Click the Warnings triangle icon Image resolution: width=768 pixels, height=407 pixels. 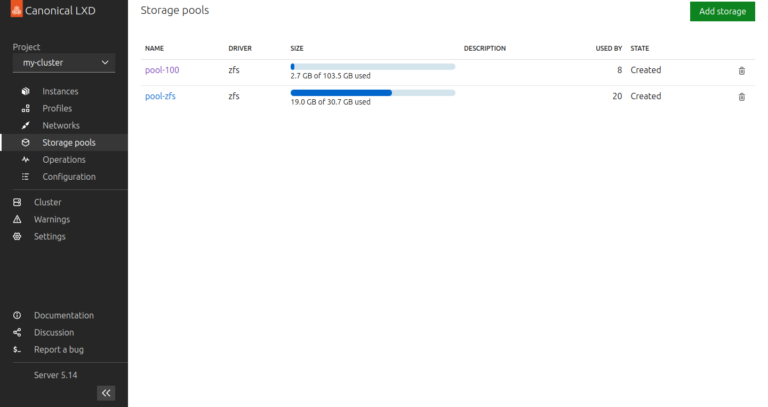[x=17, y=219]
